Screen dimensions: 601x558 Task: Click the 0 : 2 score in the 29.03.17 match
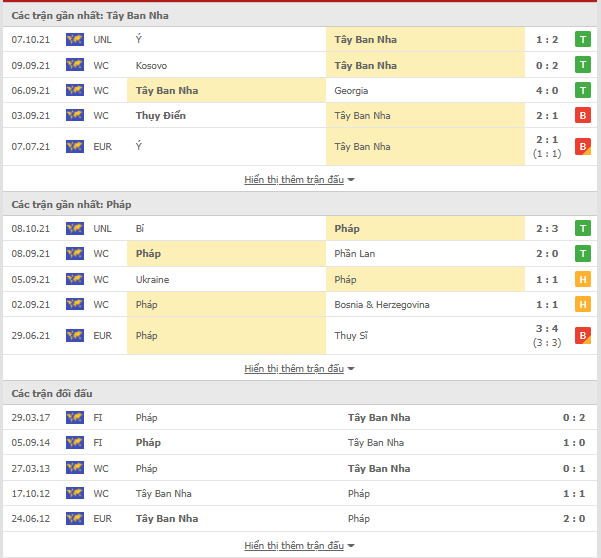coord(574,418)
